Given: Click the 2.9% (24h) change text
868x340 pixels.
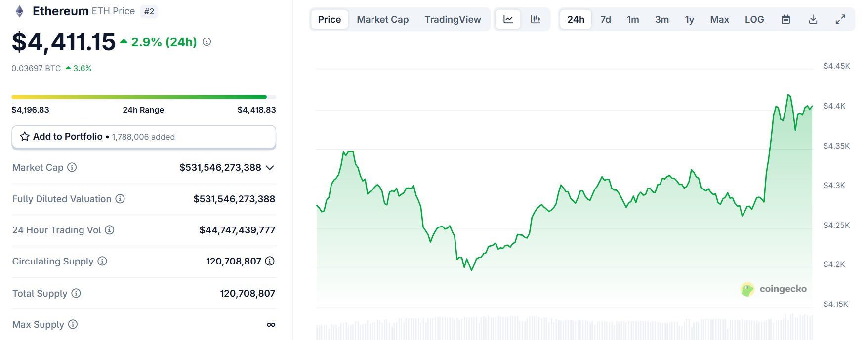Looking at the screenshot, I should point(164,42).
